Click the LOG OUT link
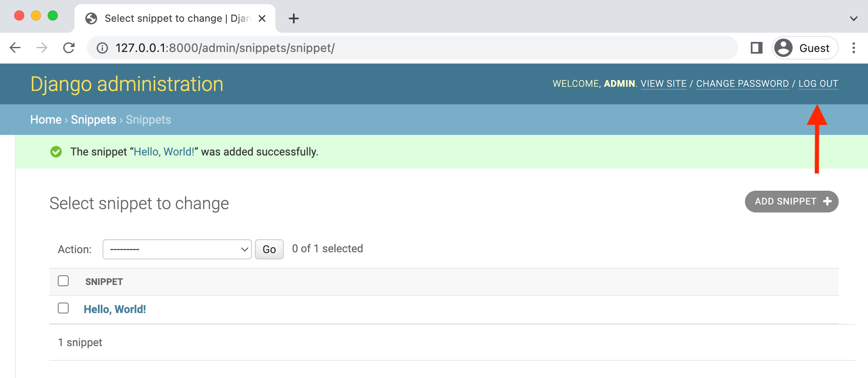868x378 pixels. click(x=818, y=83)
